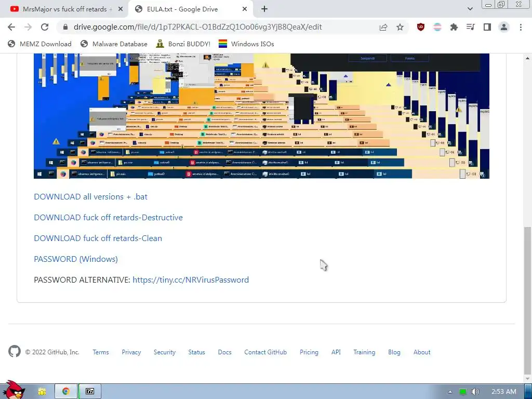Image resolution: width=532 pixels, height=399 pixels.
Task: Click the Angry Birds start button
Action: pos(13,390)
